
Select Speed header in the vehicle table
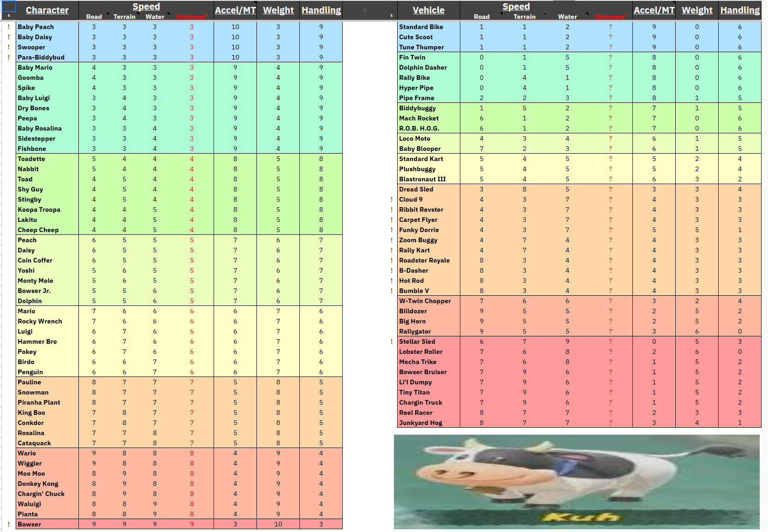tap(516, 6)
